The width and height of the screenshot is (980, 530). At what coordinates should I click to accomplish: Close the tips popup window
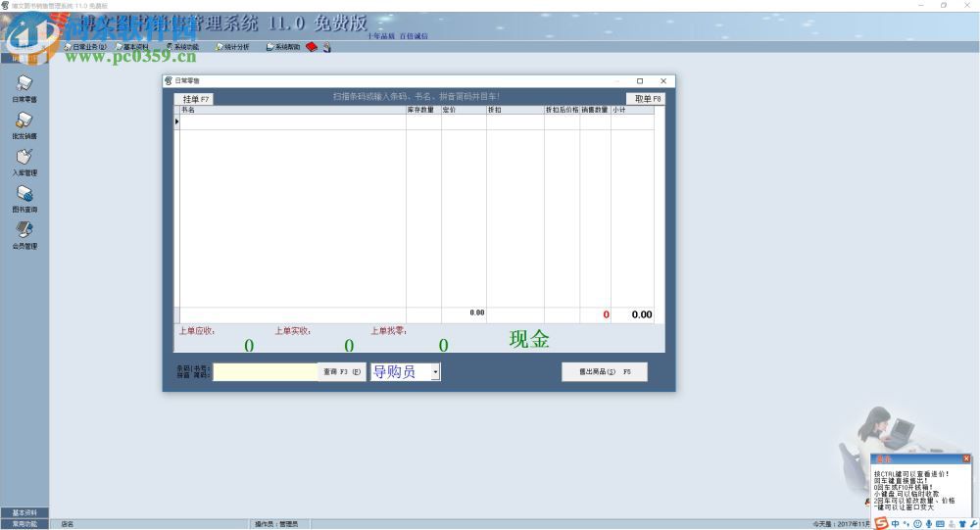(966, 458)
